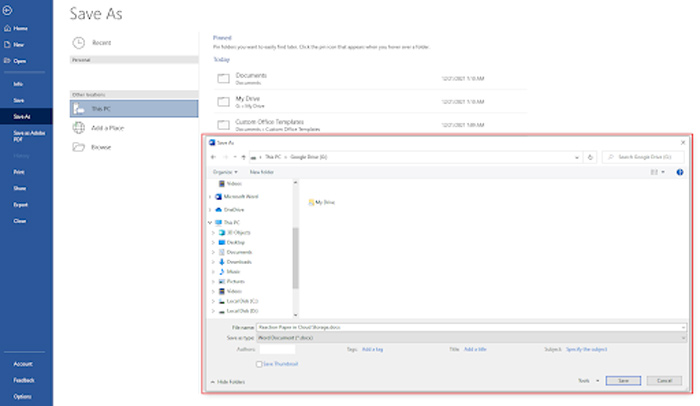
Task: Expand the Microsoft Word tree node
Action: pos(210,197)
